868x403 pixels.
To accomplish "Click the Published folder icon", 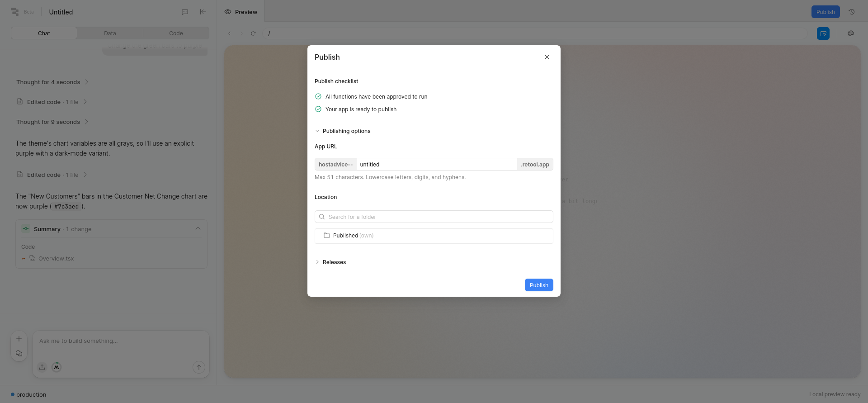I will click(x=327, y=235).
